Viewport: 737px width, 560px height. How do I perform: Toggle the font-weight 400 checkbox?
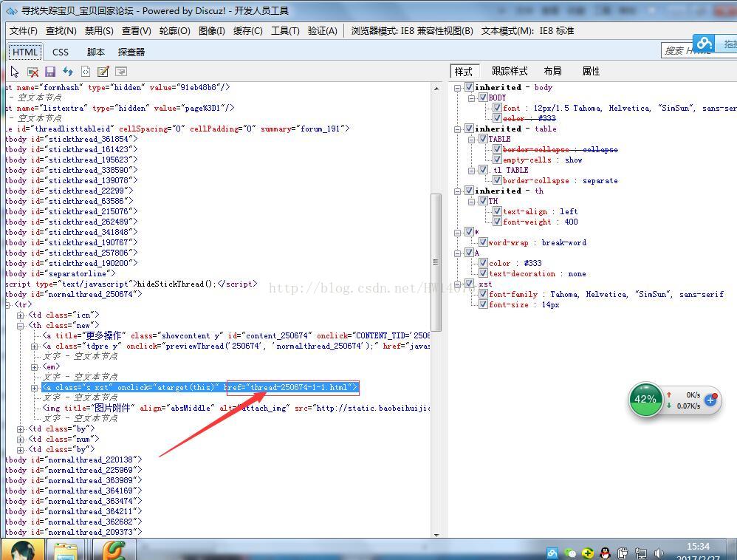click(497, 222)
